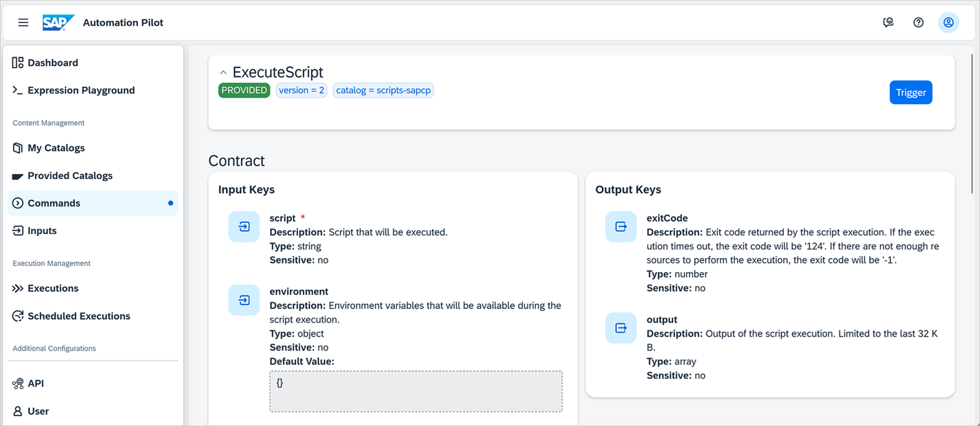980x426 pixels.
Task: Click the API connector icon
Action: pyautogui.click(x=18, y=384)
